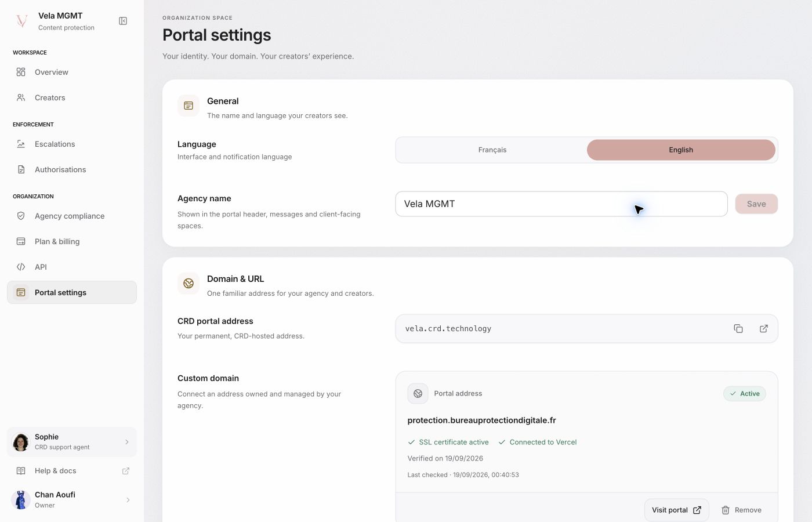Screen dimensions: 812x522
Task: Open Escalations section
Action: point(72,144)
